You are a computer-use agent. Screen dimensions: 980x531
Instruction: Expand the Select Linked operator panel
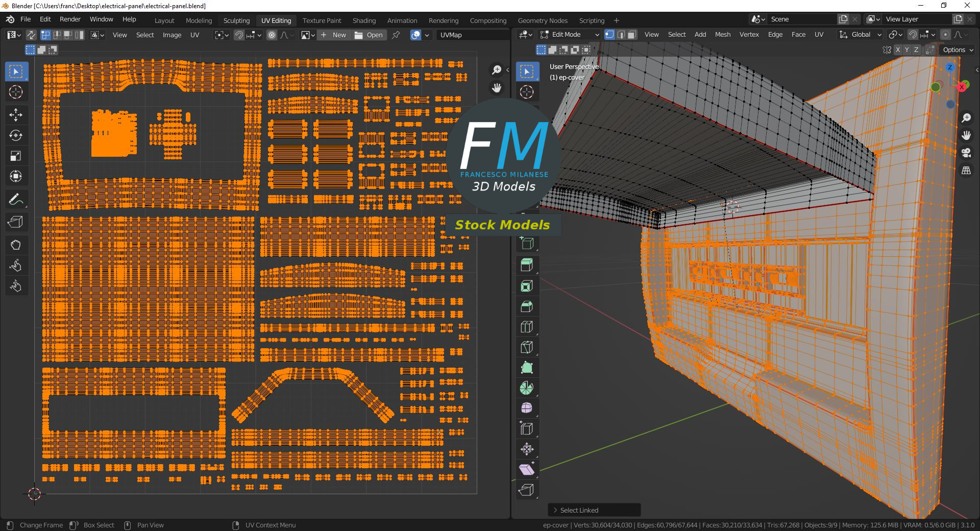click(x=594, y=510)
